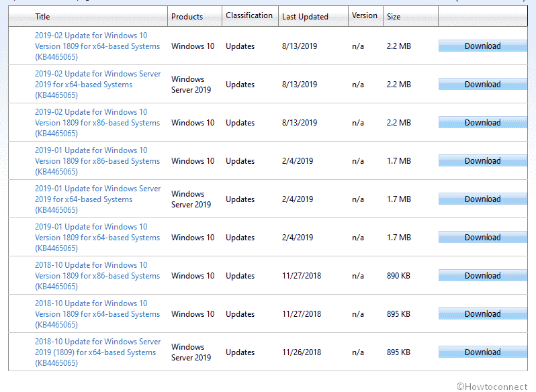Select the 890 KB size value

pos(398,276)
